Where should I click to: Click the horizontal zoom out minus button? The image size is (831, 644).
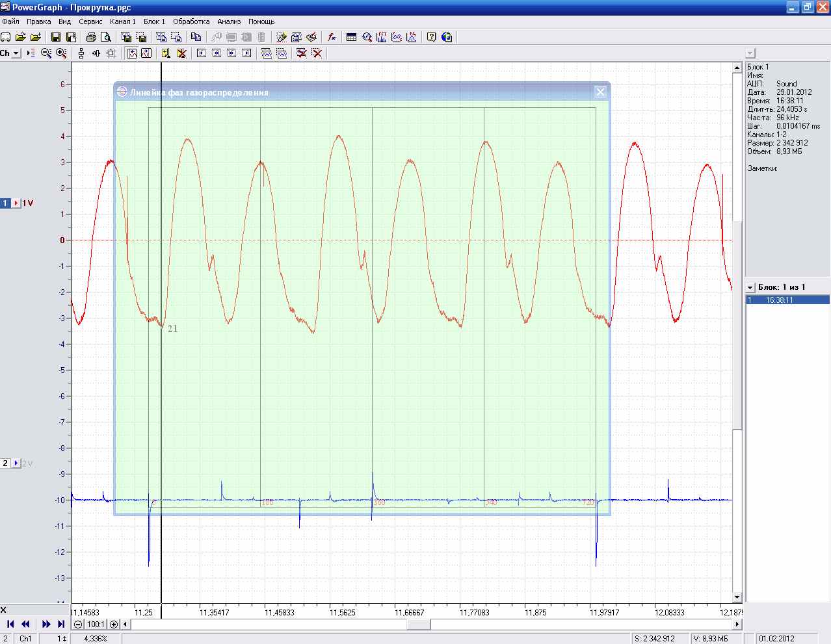point(79,625)
